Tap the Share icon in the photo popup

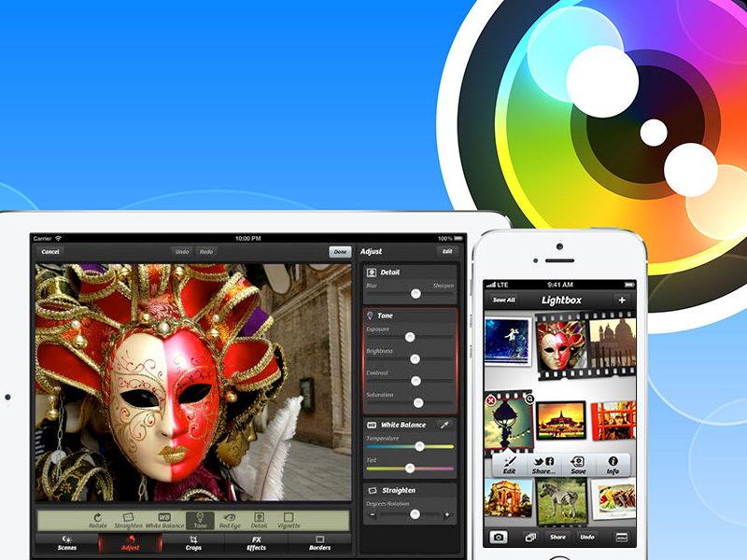[543, 461]
